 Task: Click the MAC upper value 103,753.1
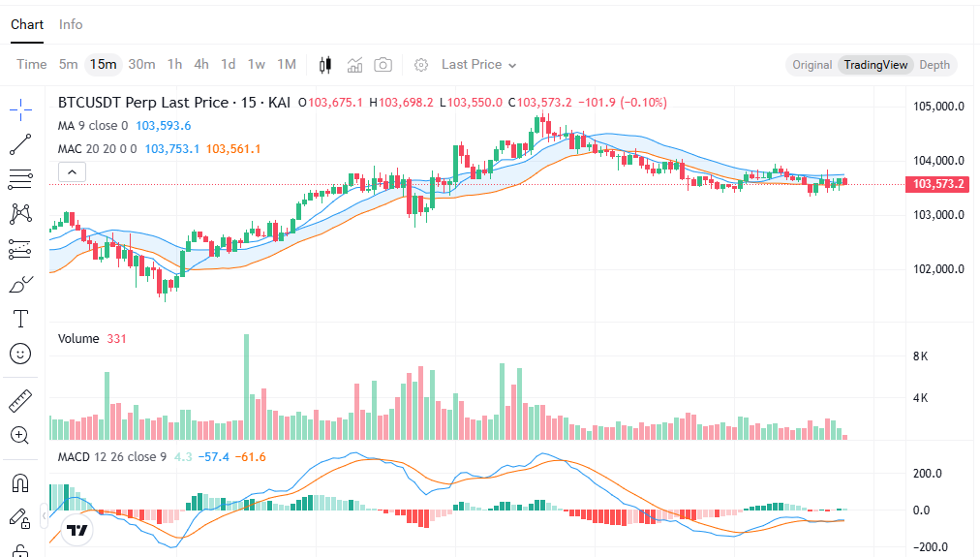(171, 149)
